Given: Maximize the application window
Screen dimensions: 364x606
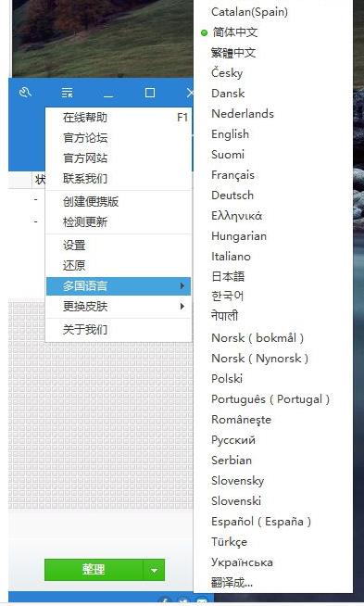Looking at the screenshot, I should point(150,93).
